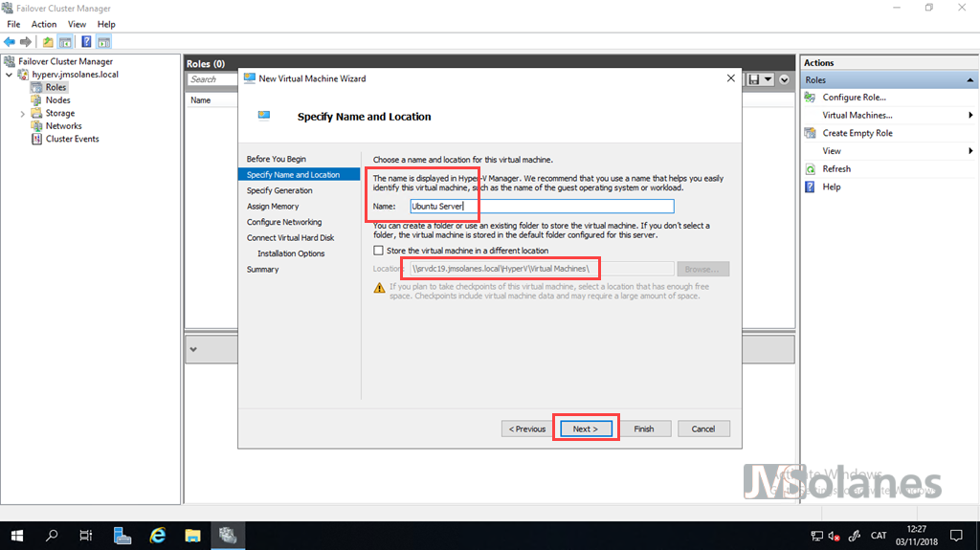Click the green Refresh icon in Actions
This screenshot has height=550, width=980.
point(810,169)
